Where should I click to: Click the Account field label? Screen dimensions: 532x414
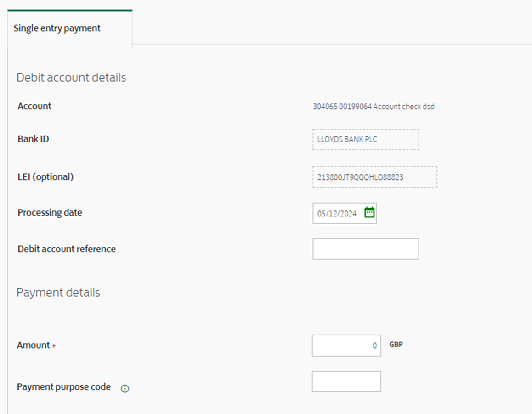coord(34,106)
